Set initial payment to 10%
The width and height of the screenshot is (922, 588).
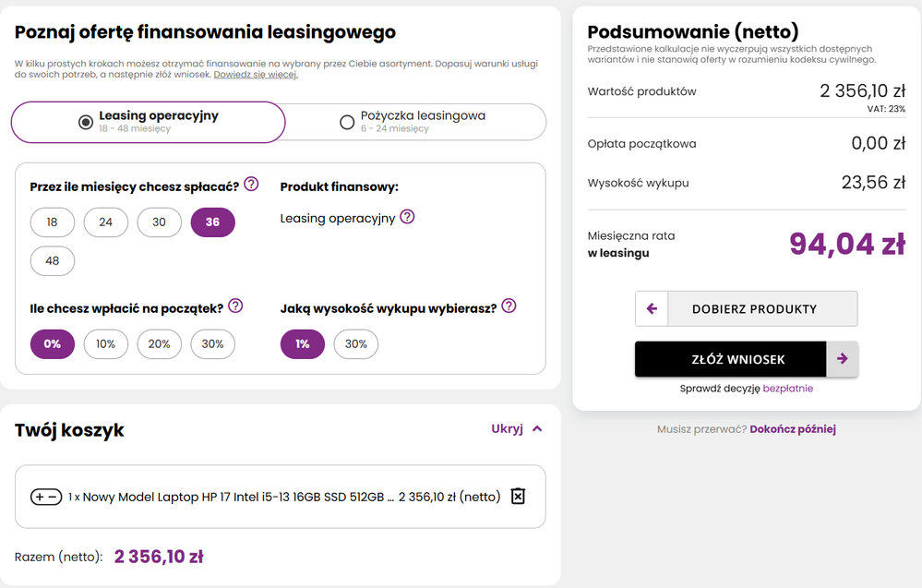pos(106,344)
